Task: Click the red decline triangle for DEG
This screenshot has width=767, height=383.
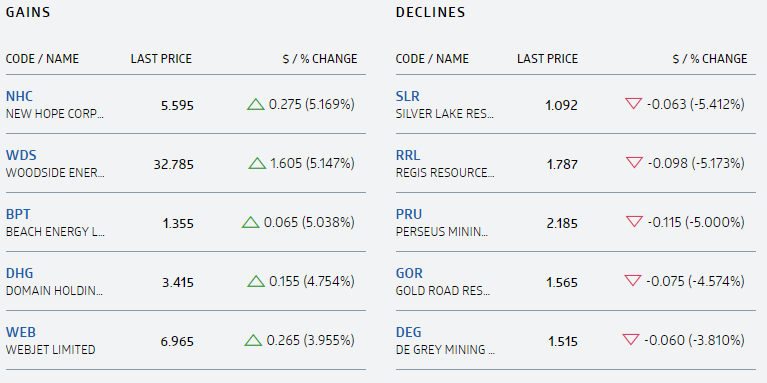Action: point(631,339)
